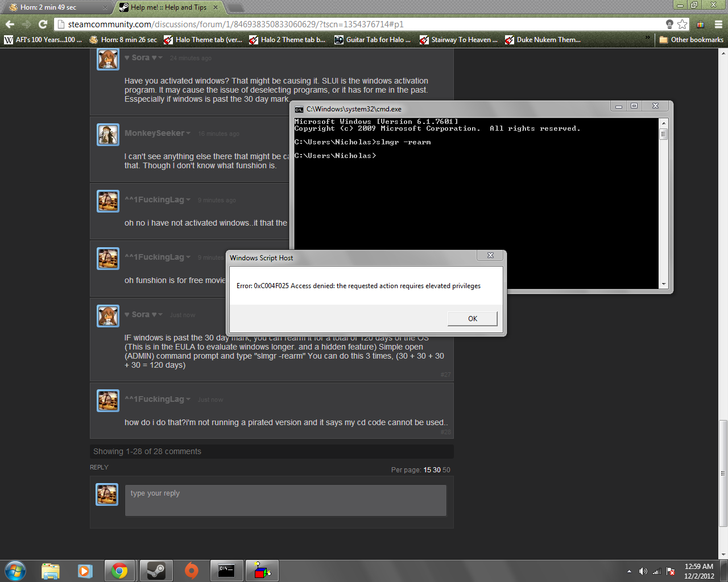
Task: Open the MonkeySeeker username link
Action: pyautogui.click(x=155, y=133)
